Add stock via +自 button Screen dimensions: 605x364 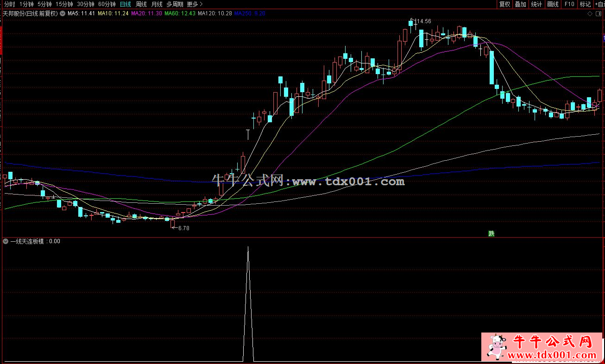[x=599, y=4]
